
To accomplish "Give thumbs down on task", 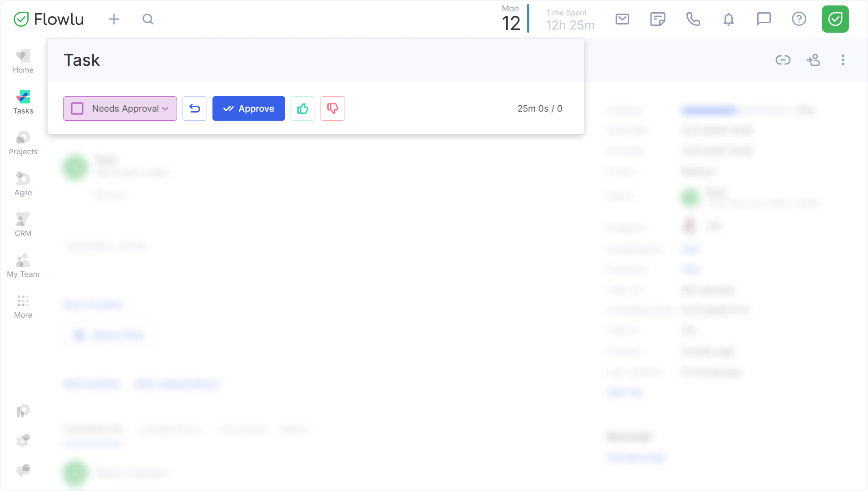I will tap(333, 108).
